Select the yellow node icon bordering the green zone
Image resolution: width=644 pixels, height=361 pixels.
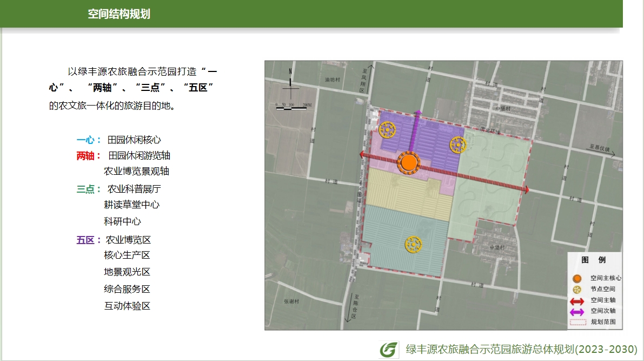(458, 145)
